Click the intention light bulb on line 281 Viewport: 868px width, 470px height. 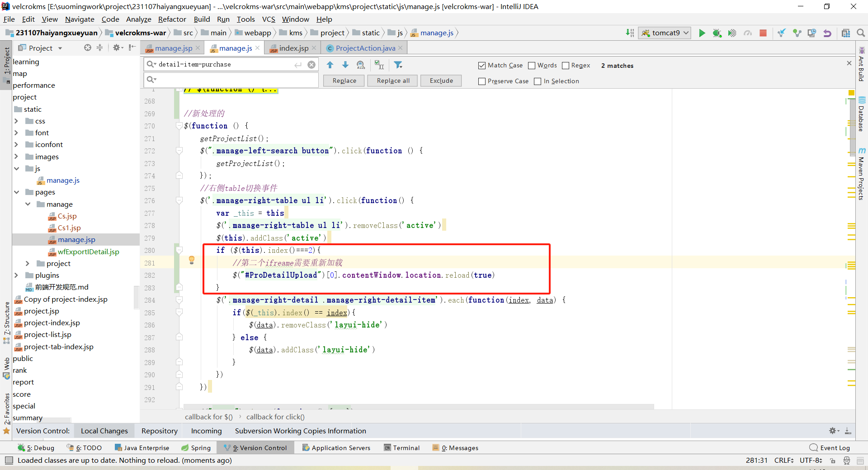tap(192, 260)
